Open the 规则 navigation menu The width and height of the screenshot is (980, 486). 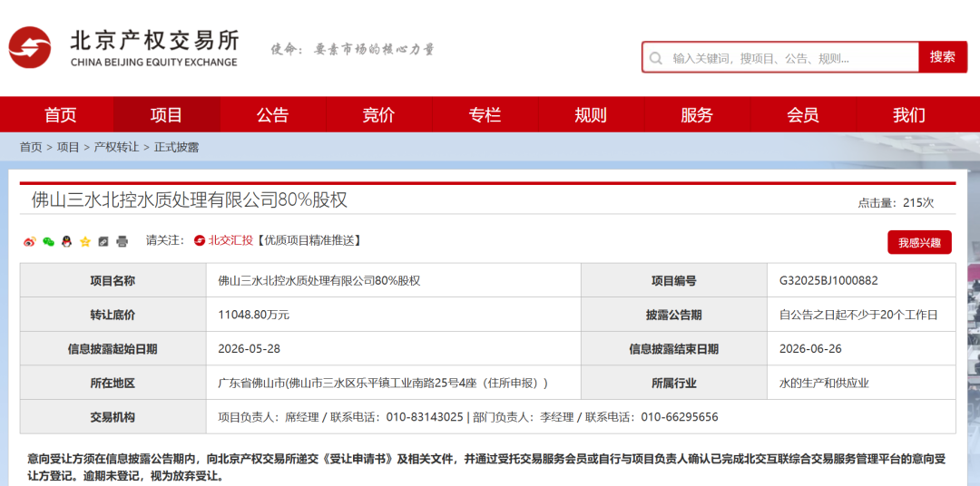(591, 115)
